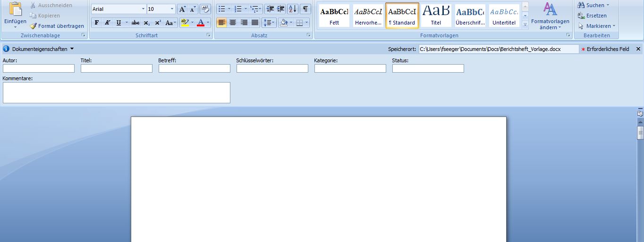Click the Kommentare text box
This screenshot has width=644, height=242.
tap(117, 92)
